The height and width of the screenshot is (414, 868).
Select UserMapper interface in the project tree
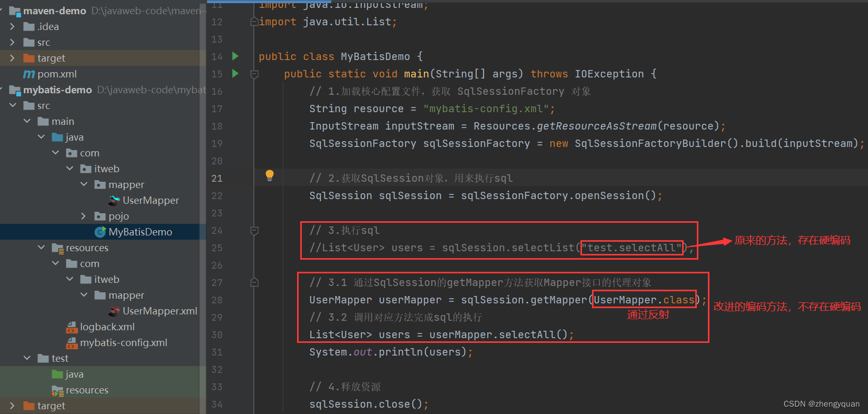click(x=151, y=200)
